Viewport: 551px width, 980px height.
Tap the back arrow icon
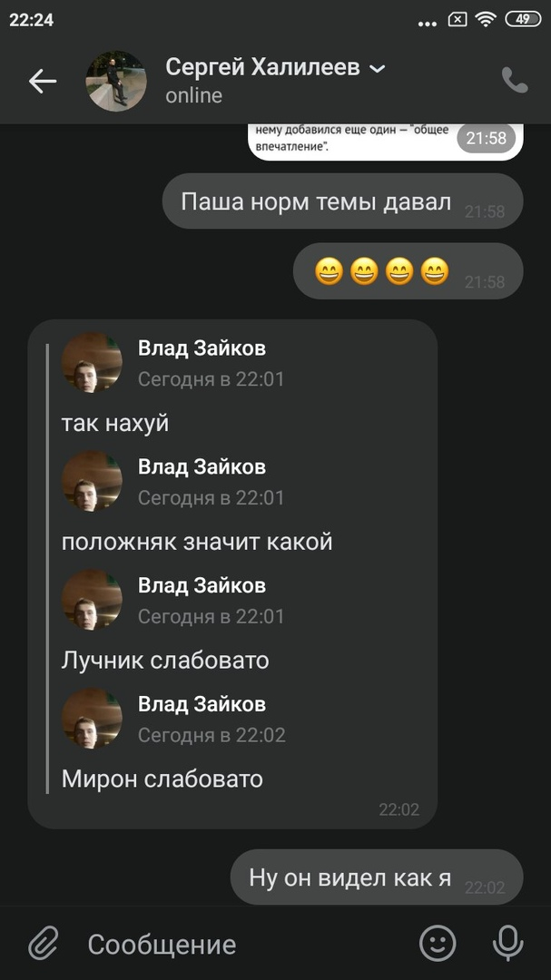(x=43, y=82)
